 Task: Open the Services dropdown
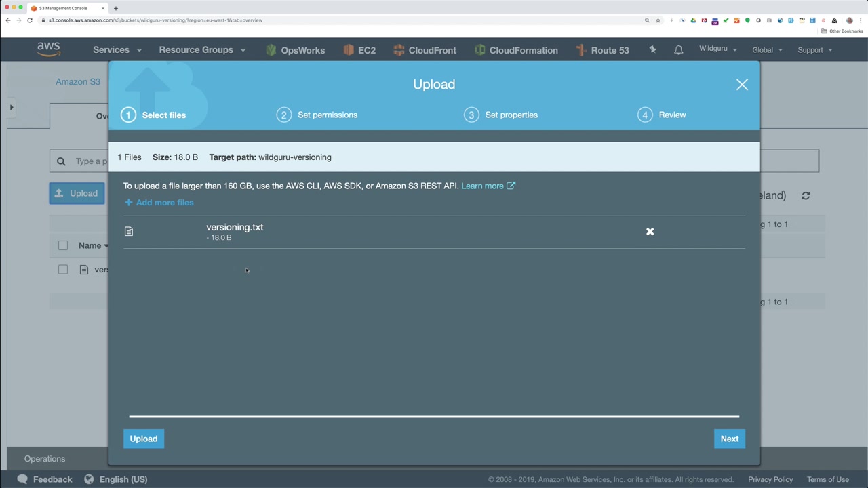point(117,50)
